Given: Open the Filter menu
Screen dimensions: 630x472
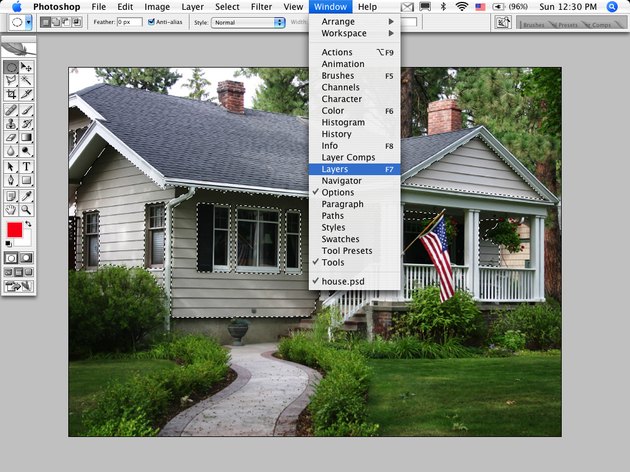Looking at the screenshot, I should 260,7.
